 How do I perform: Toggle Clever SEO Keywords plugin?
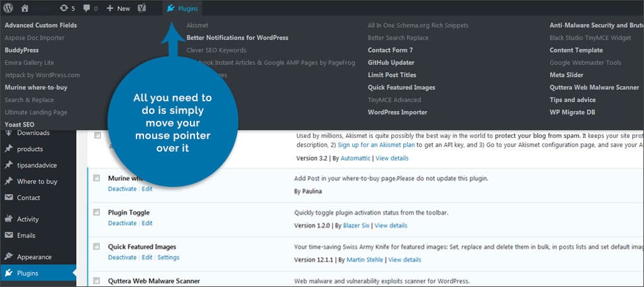click(x=216, y=50)
